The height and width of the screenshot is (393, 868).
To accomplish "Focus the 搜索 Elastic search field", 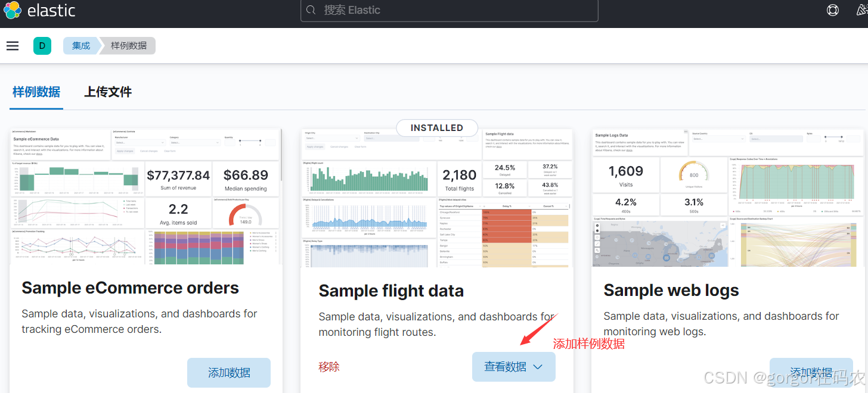I will [449, 11].
